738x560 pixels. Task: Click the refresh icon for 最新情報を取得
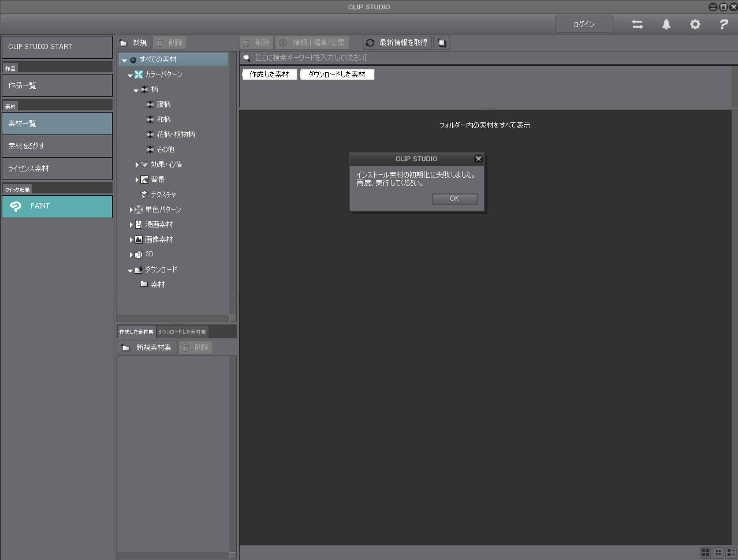(x=370, y=43)
